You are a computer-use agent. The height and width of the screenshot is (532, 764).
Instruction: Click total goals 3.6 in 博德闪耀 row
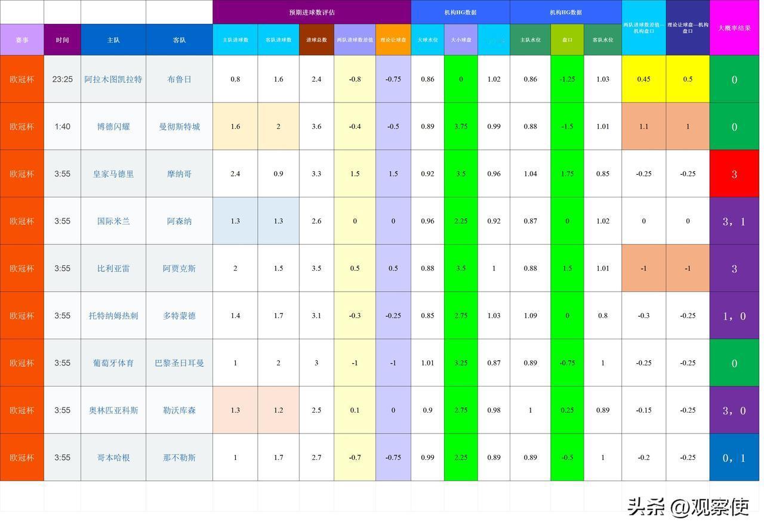[x=316, y=126]
